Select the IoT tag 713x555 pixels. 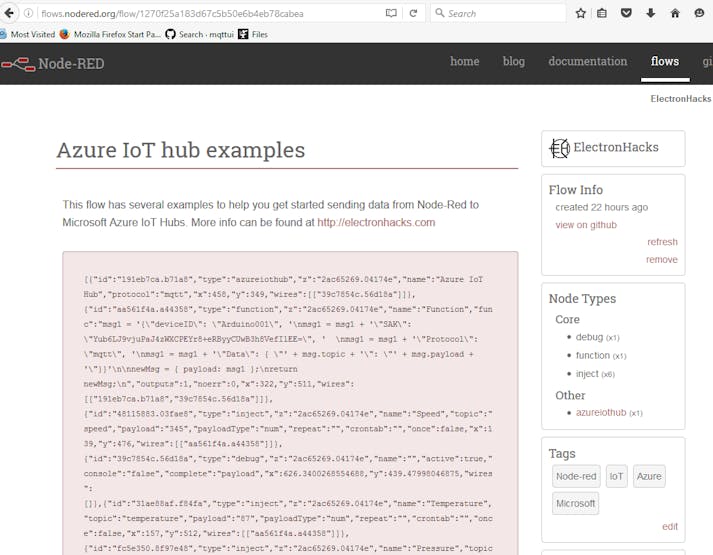click(616, 476)
